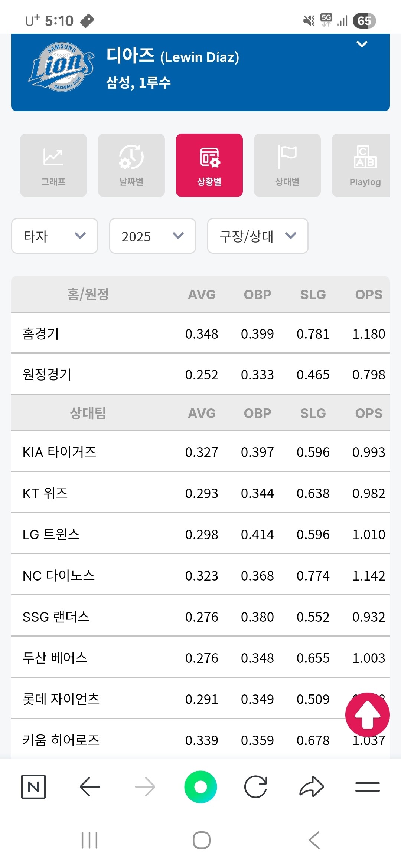The height and width of the screenshot is (868, 401).
Task: Open the 구장/상대 category dropdown
Action: [258, 236]
